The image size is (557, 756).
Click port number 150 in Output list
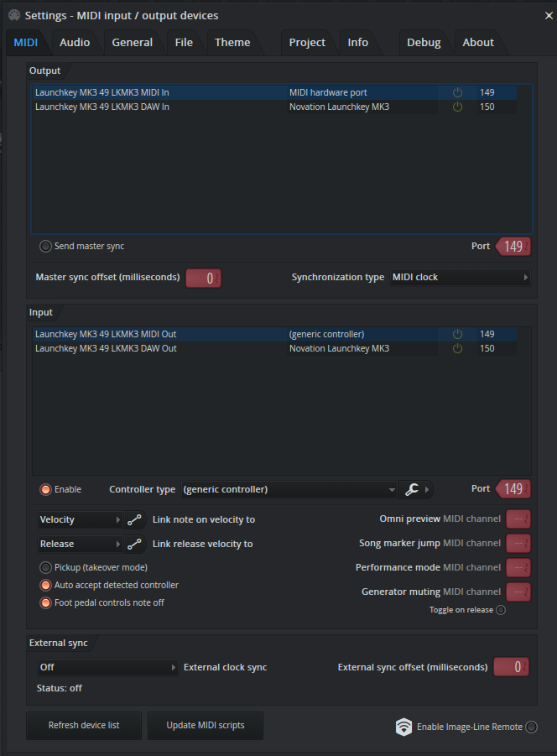(x=487, y=107)
